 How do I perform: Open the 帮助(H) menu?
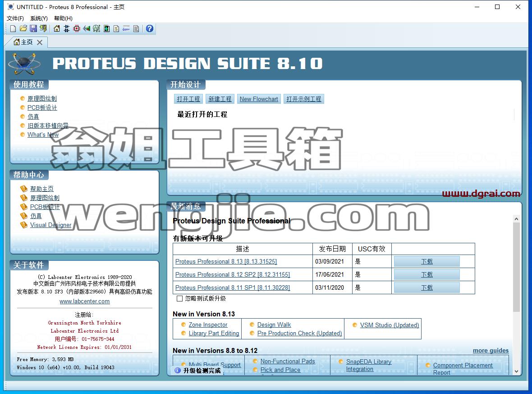pyautogui.click(x=64, y=19)
